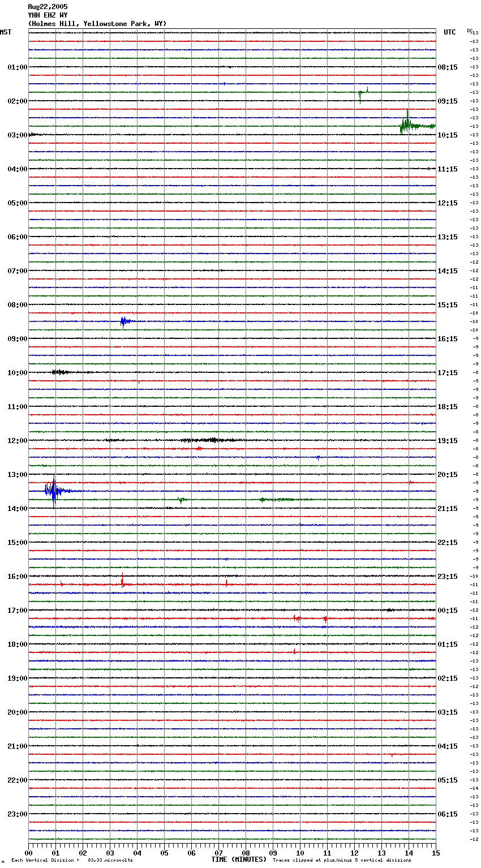This screenshot has height=868, width=481.
Task: Click the 09:15 UTC label
Action: pos(448,101)
